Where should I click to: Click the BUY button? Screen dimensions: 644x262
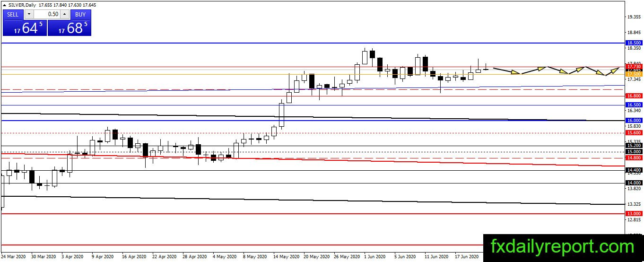pos(81,15)
